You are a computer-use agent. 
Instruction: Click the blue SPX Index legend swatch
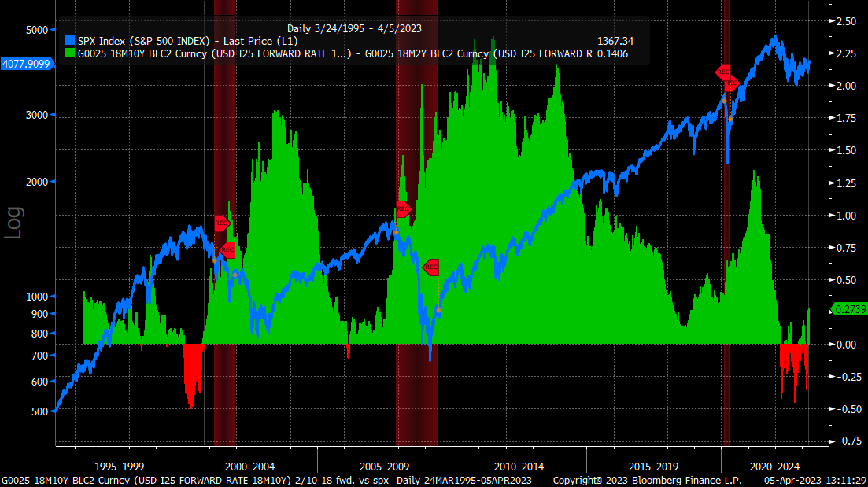(x=68, y=41)
